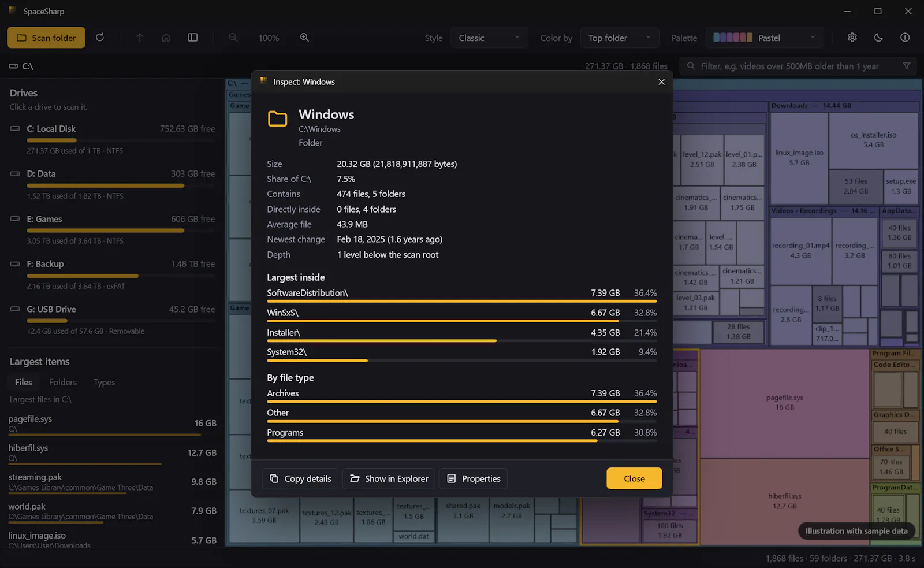Select the E: Games drive
Viewport: 924px width, 568px height.
click(x=112, y=229)
